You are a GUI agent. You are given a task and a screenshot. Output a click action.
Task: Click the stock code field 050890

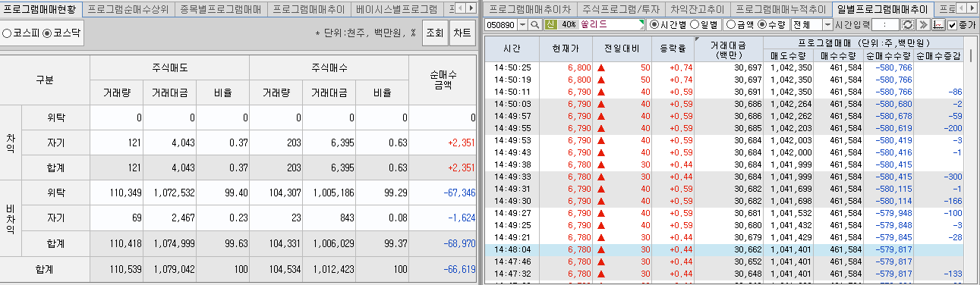pyautogui.click(x=501, y=24)
